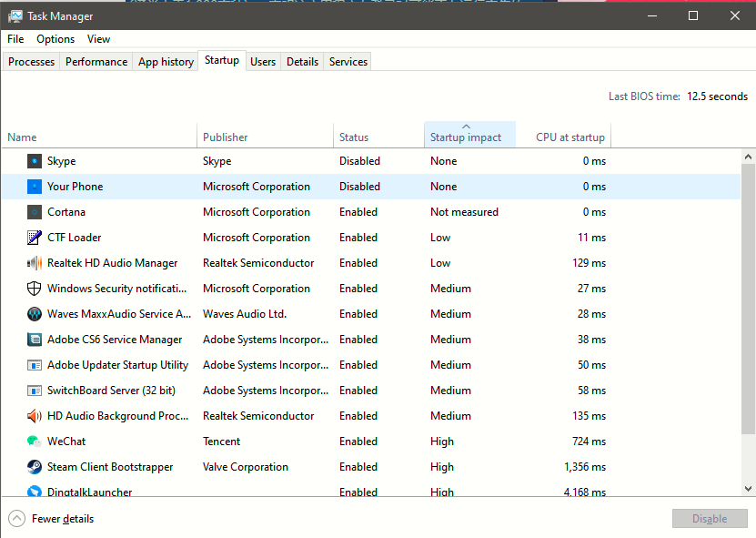Click the 12.5 seconds BIOS time value
This screenshot has height=538, width=756.
(718, 96)
